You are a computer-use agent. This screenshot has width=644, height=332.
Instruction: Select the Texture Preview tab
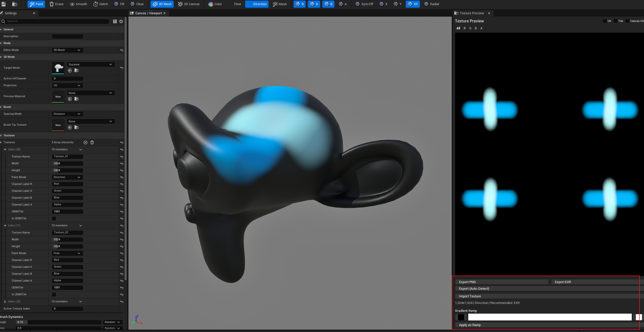(472, 13)
